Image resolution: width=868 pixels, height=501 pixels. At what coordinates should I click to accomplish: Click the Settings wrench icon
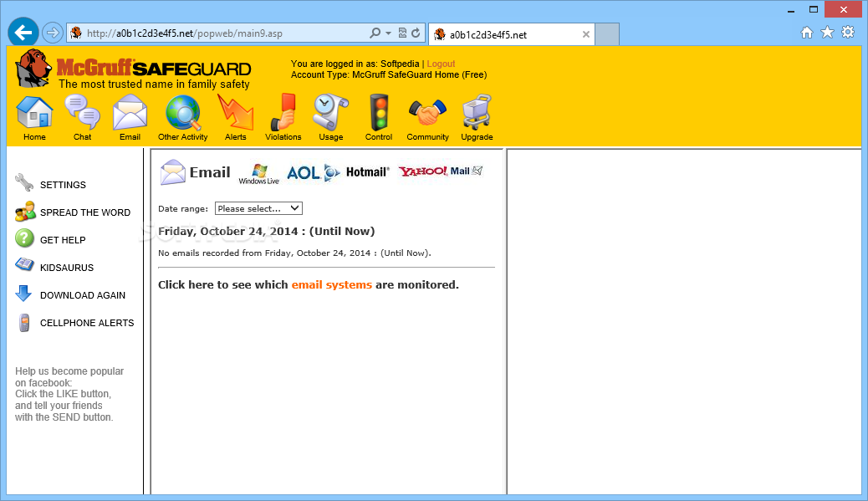click(24, 182)
